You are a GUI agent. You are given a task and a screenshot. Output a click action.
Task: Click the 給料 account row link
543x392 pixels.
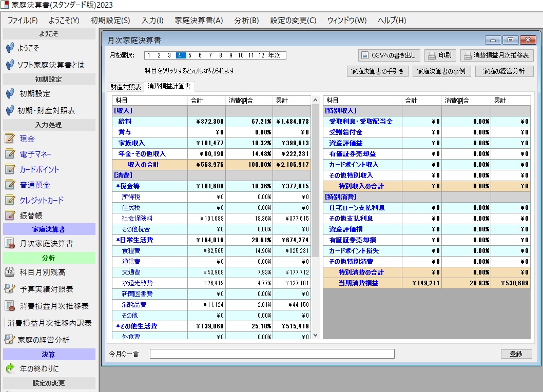(x=125, y=122)
